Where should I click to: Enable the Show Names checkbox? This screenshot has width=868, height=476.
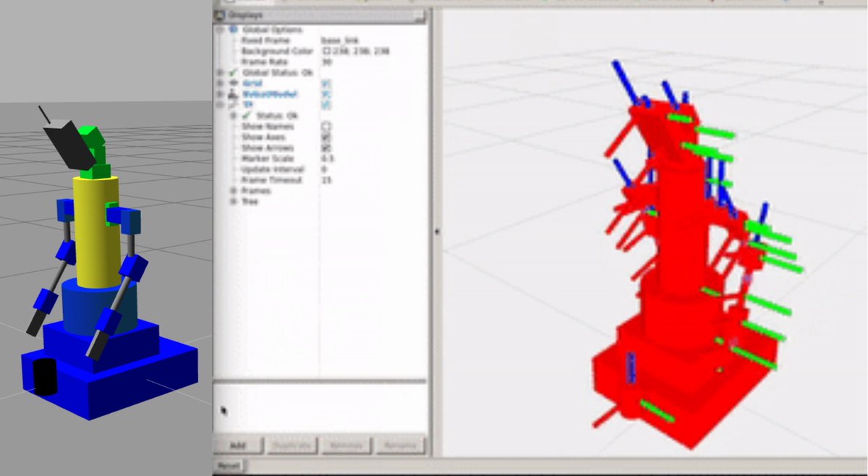point(325,126)
